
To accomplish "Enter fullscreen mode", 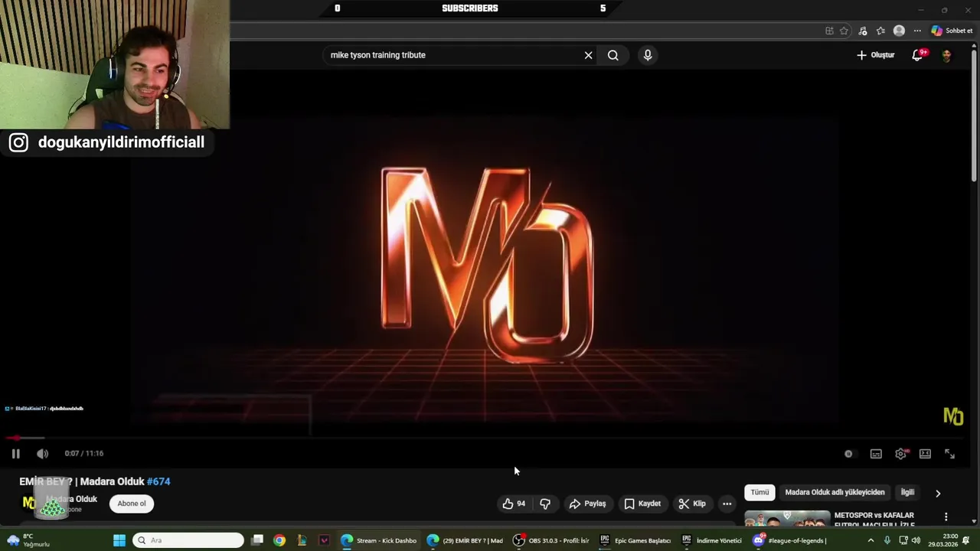I will tap(949, 454).
